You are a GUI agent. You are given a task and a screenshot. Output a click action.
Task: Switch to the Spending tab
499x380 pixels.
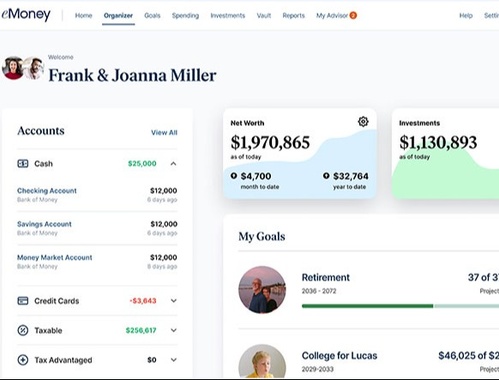185,15
